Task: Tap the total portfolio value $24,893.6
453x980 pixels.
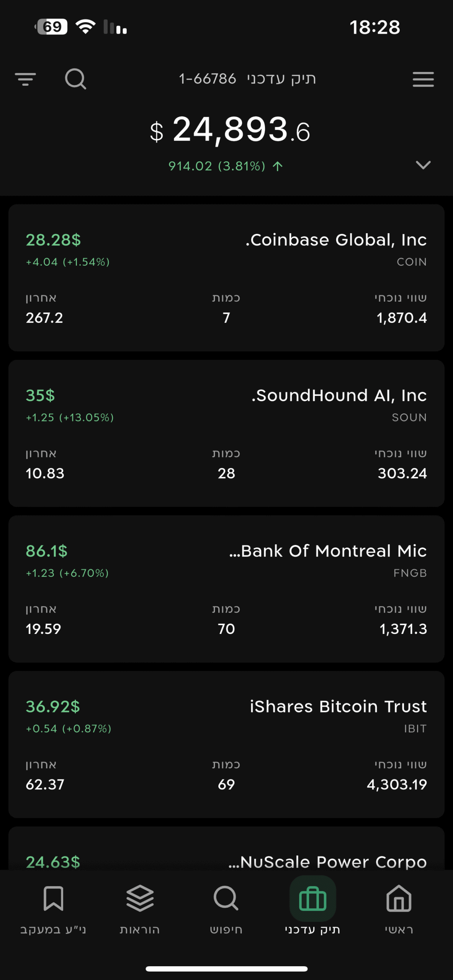Action: tap(230, 130)
